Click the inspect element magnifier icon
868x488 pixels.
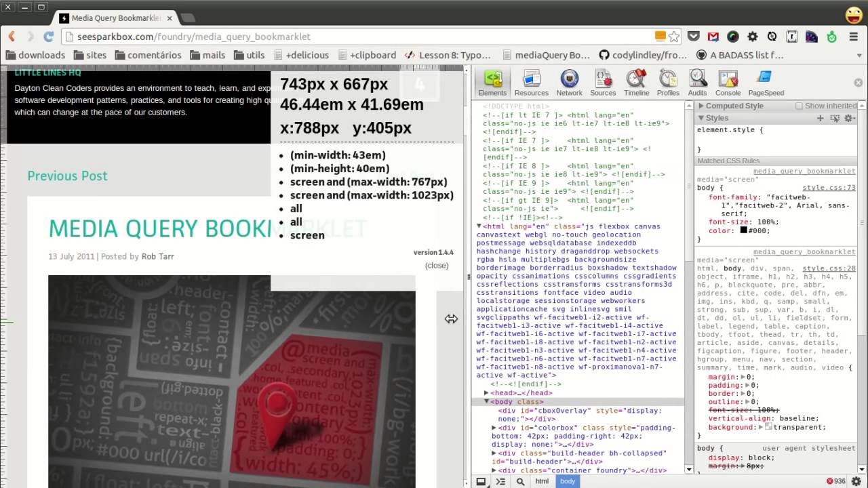pyautogui.click(x=520, y=481)
